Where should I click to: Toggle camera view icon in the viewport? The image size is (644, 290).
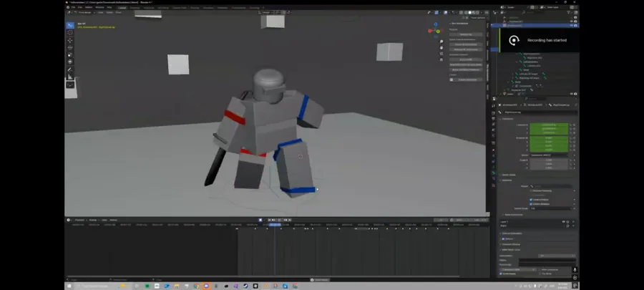click(441, 54)
